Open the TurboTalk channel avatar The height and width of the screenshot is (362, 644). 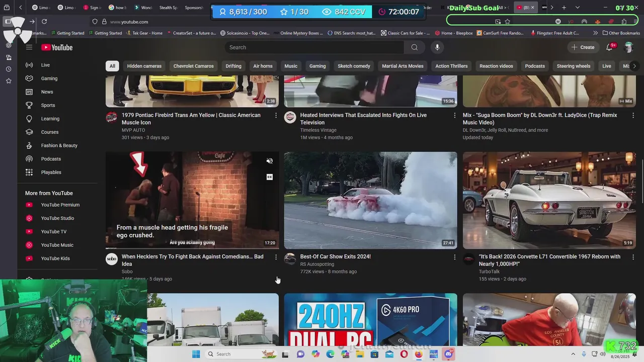(469, 259)
